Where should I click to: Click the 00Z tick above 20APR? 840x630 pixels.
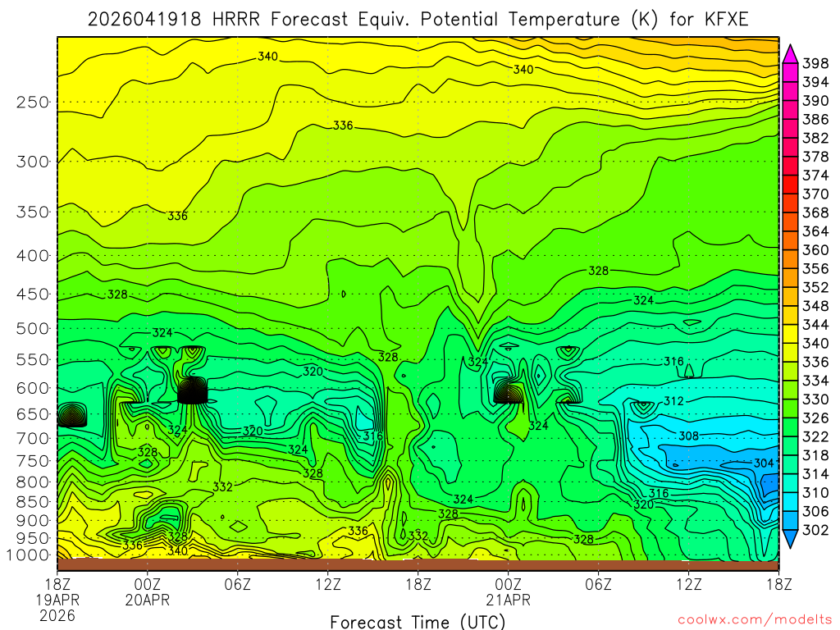click(148, 583)
